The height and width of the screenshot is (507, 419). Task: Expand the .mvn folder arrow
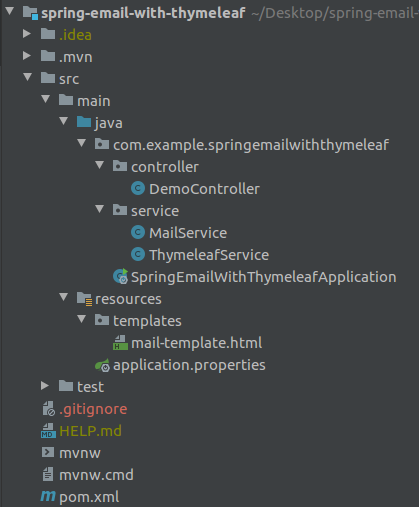[27, 56]
